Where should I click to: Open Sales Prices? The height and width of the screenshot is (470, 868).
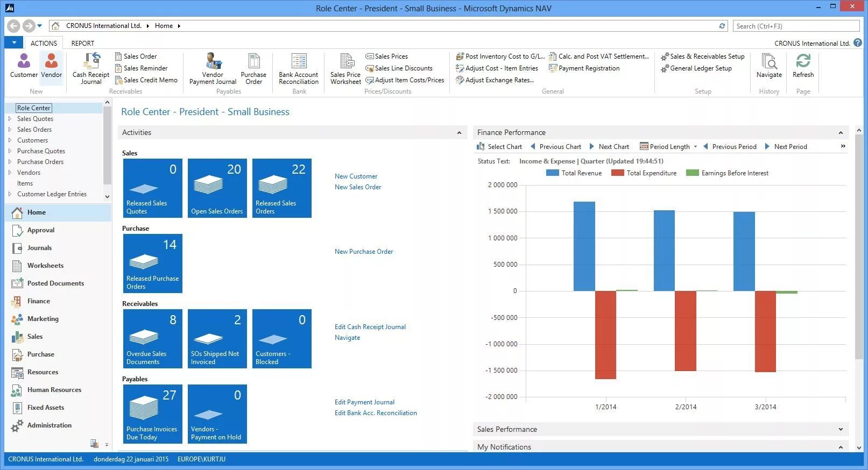click(x=387, y=56)
